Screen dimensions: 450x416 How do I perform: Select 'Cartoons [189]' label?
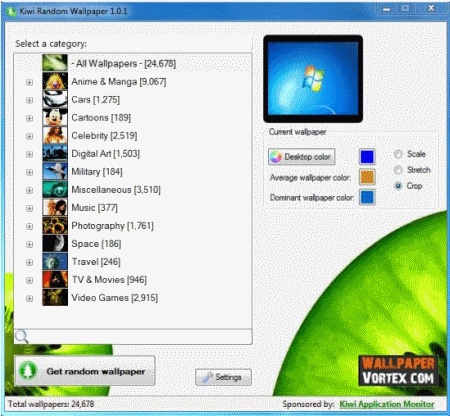pos(101,118)
